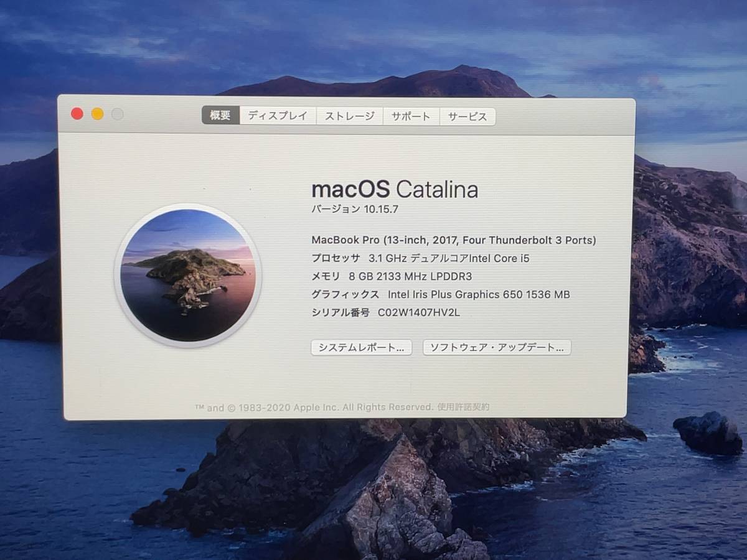This screenshot has height=560, width=747.
Task: Go to the サポート tab
Action: pyautogui.click(x=411, y=116)
